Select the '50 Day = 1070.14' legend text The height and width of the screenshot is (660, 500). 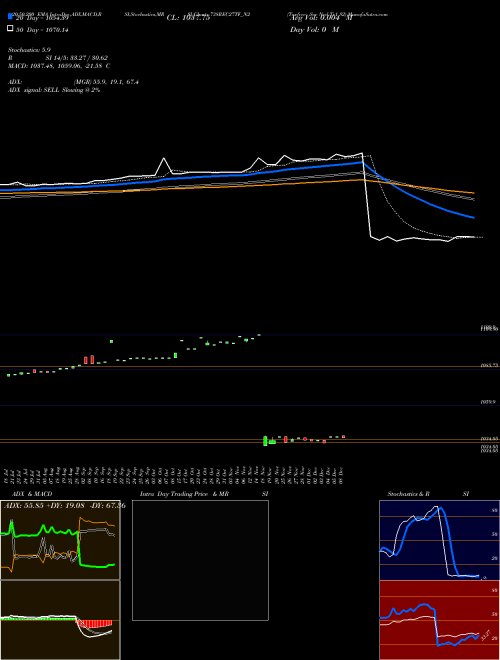pos(42,30)
